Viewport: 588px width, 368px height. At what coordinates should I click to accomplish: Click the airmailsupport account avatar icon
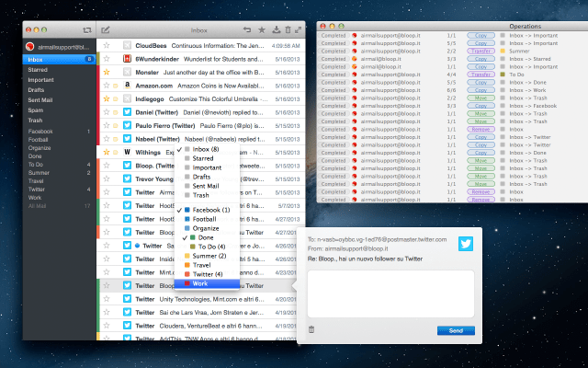click(x=30, y=47)
